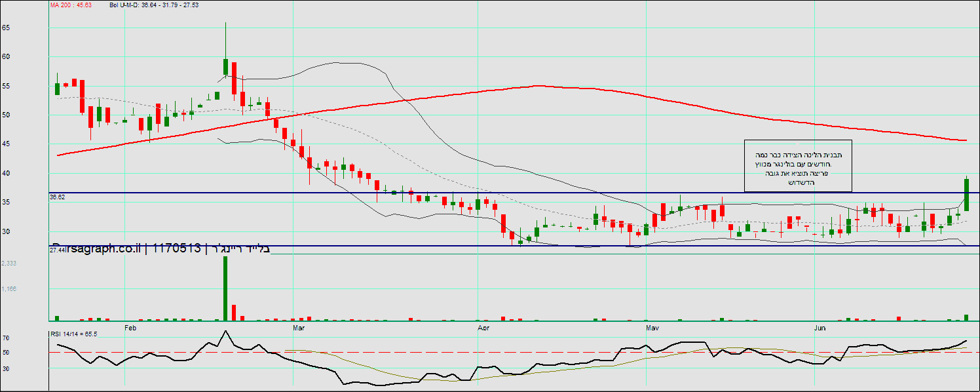This screenshot has width=980, height=392.
Task: Click the May month marker
Action: (652, 326)
